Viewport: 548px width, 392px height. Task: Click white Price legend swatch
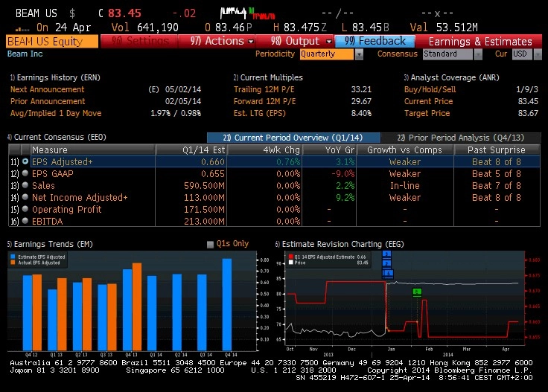click(x=291, y=263)
